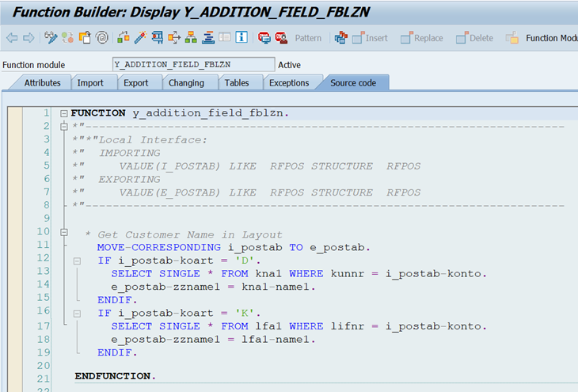Click the Pattern button
The height and width of the screenshot is (392, 578).
tap(308, 38)
